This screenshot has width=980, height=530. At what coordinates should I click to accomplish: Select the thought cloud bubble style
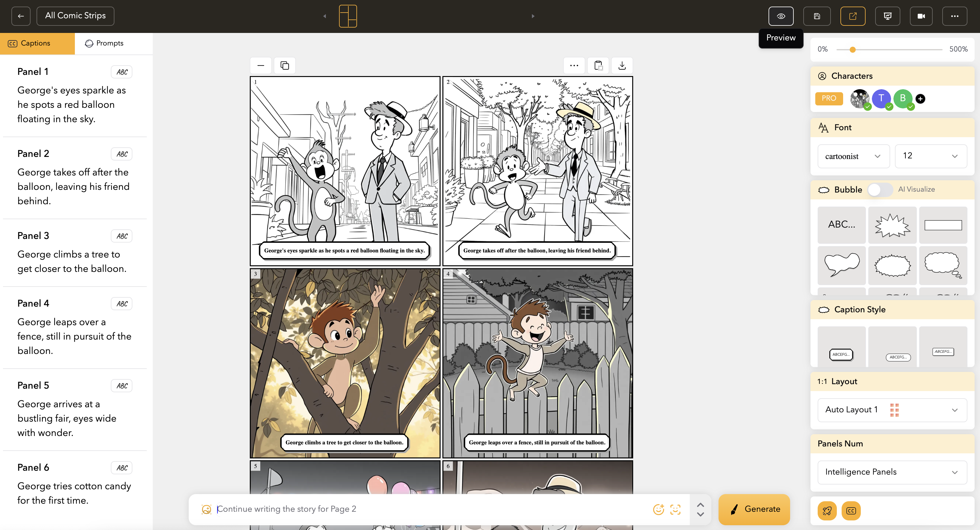tap(943, 265)
